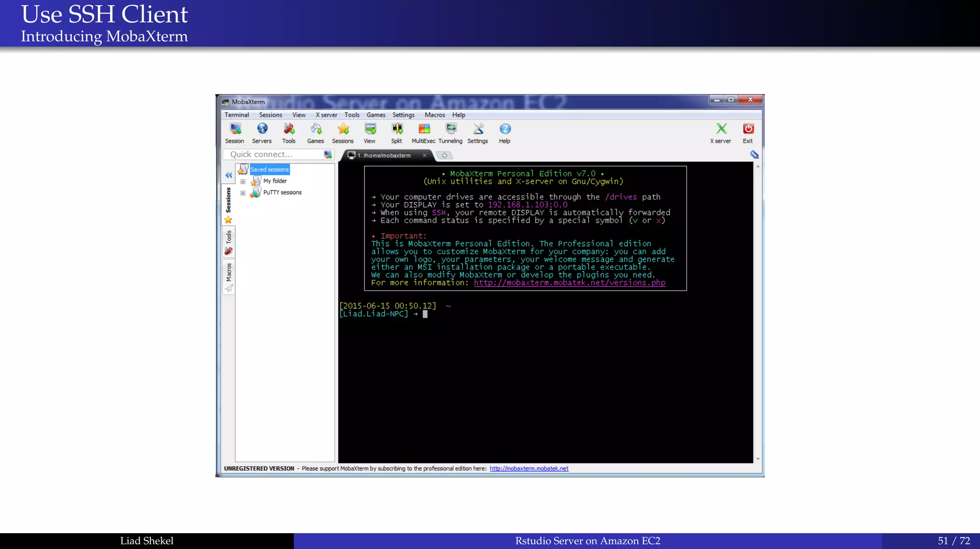Click the MobaXterm title bar icon
980x549 pixels.
(225, 102)
